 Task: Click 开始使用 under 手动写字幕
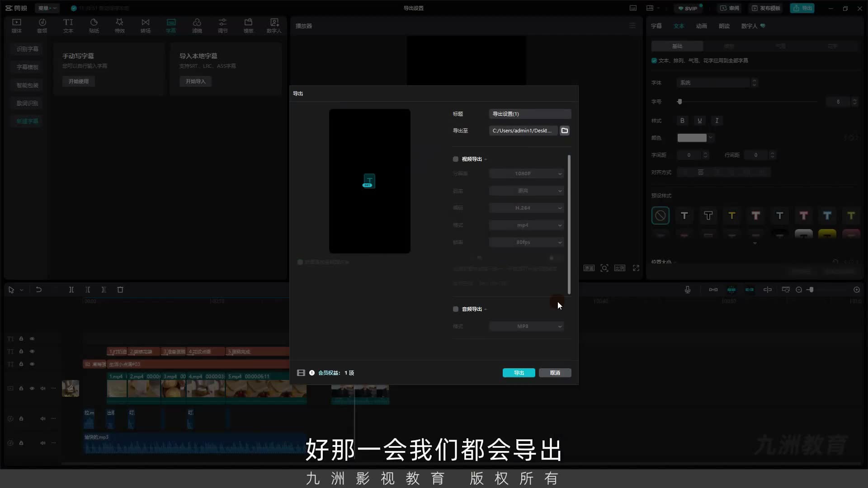(79, 81)
